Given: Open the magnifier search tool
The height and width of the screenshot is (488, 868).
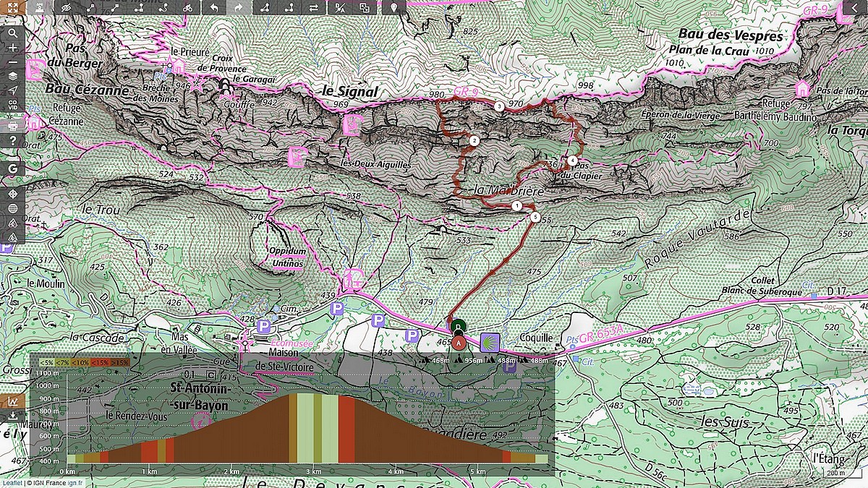Looking at the screenshot, I should tap(13, 33).
